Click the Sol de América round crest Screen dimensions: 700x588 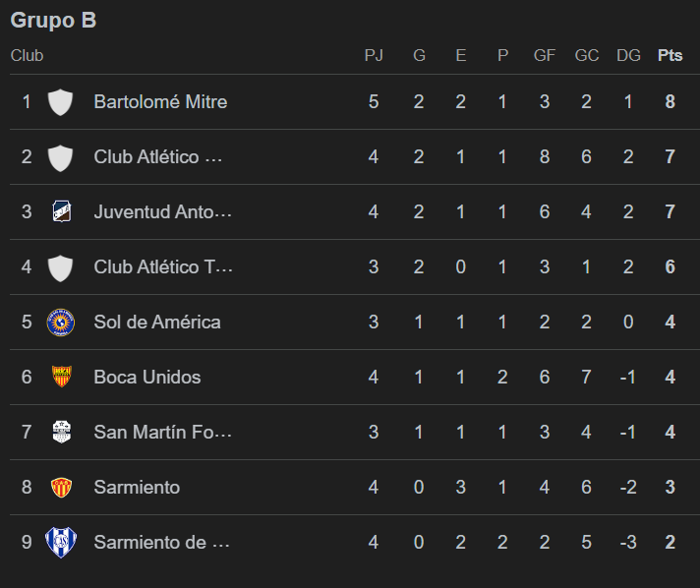pyautogui.click(x=61, y=322)
